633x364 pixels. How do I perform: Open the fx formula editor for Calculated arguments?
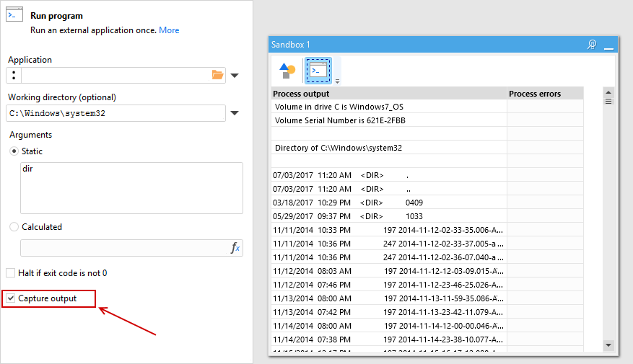(235, 248)
